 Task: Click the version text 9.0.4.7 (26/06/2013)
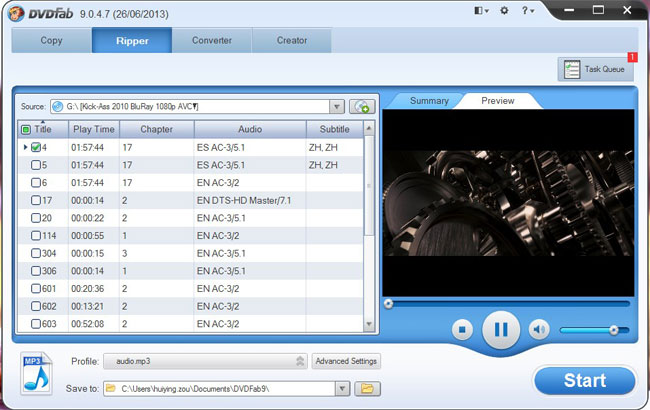[x=124, y=14]
